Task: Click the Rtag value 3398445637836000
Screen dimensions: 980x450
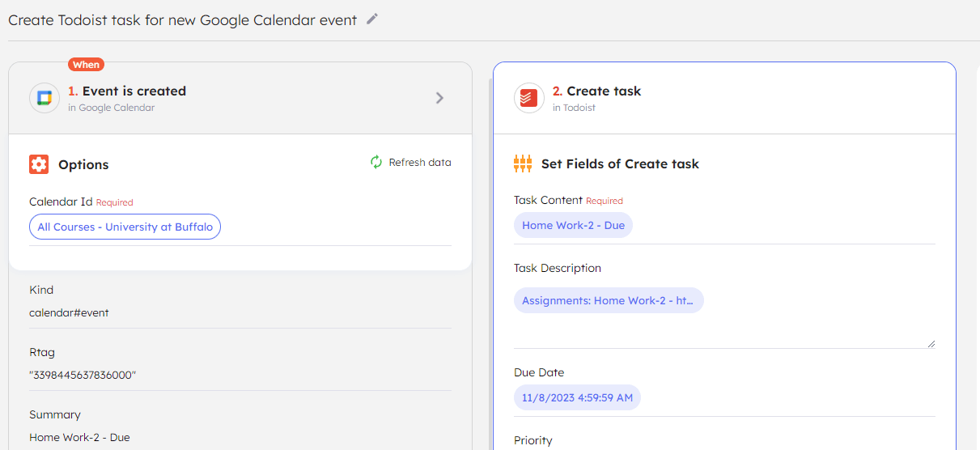Action: coord(83,375)
